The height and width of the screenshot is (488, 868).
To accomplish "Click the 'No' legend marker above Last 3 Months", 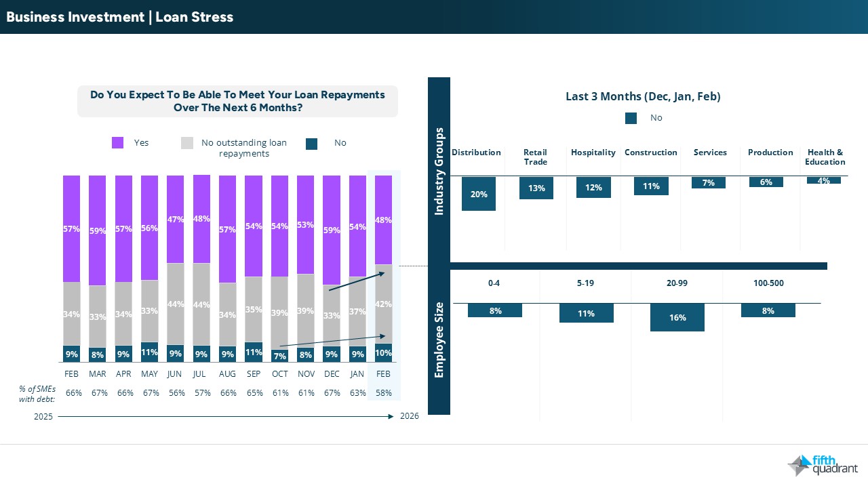I will pyautogui.click(x=631, y=118).
